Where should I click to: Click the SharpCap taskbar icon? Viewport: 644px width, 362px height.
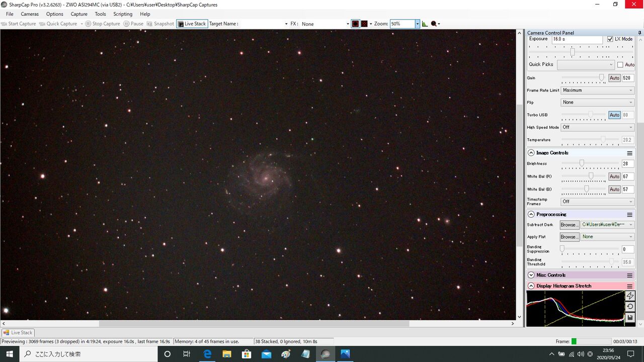pos(326,354)
